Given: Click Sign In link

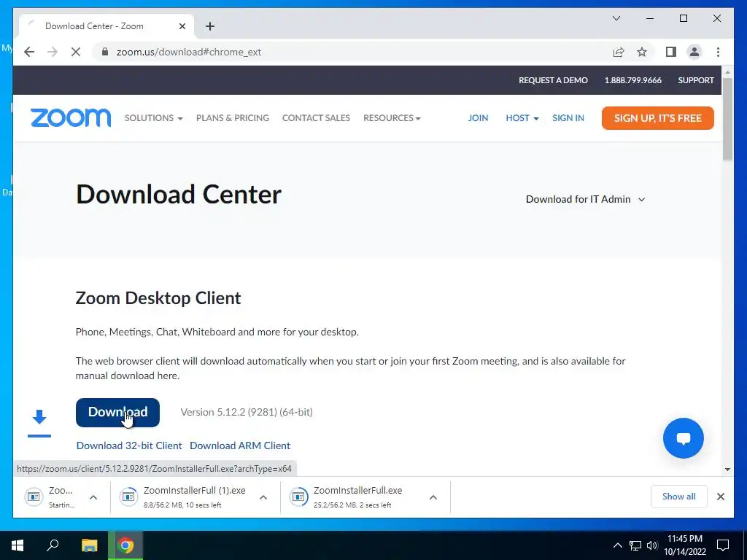Looking at the screenshot, I should (x=568, y=118).
